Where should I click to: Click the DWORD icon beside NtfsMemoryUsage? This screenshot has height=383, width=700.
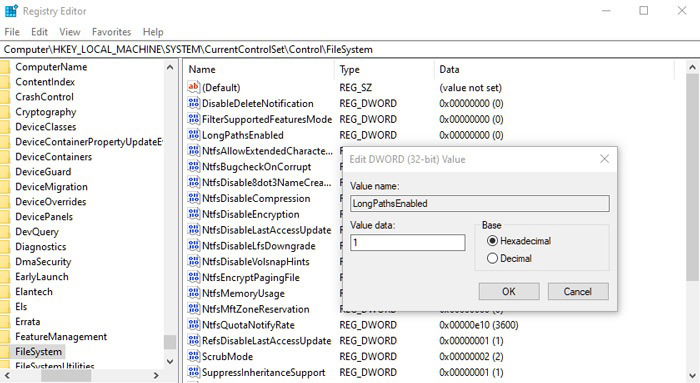(x=193, y=293)
